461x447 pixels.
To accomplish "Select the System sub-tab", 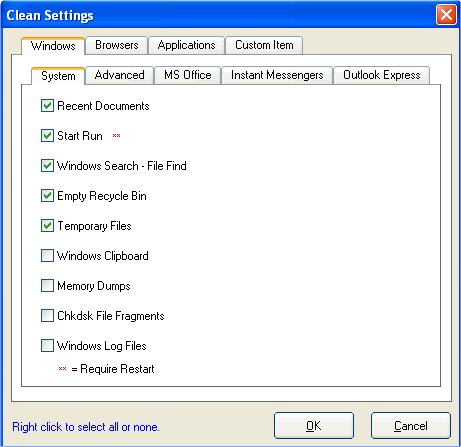I will (58, 76).
